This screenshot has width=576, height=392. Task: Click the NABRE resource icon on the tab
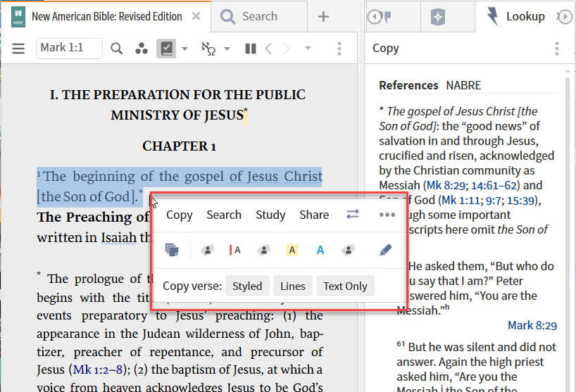tap(18, 17)
